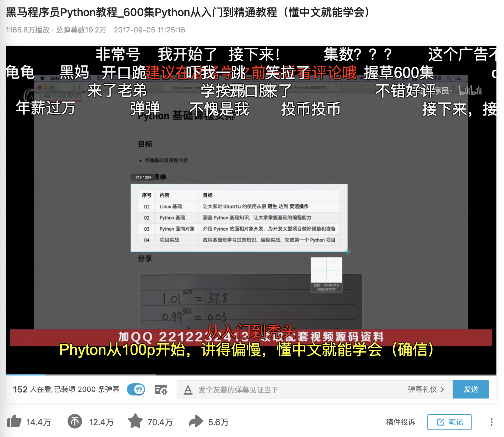Toggle off danmaku with the blue 弹 switch

coord(136,389)
